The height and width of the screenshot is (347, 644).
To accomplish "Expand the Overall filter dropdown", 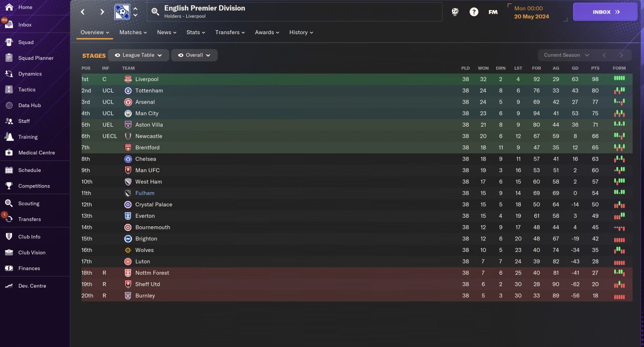I will [194, 55].
